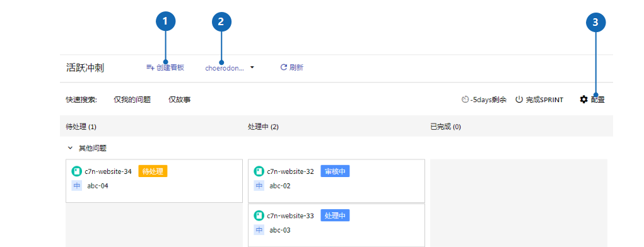Open the choerodon board dropdown arrow

coord(252,67)
